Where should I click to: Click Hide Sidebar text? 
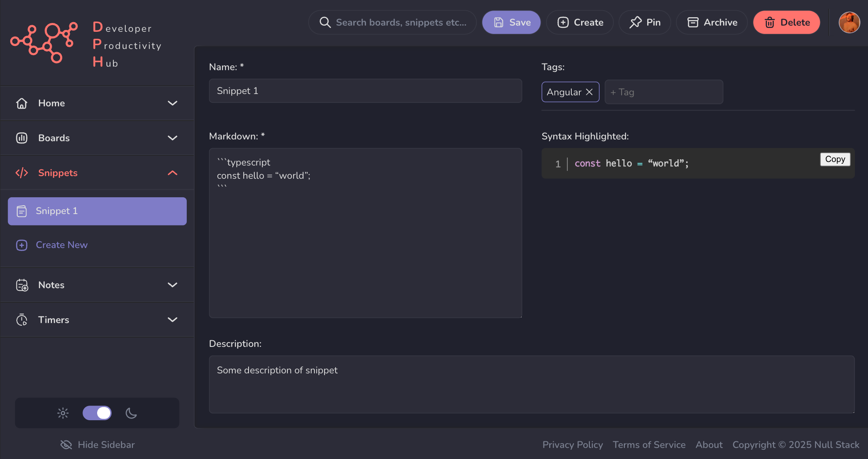pyautogui.click(x=106, y=444)
